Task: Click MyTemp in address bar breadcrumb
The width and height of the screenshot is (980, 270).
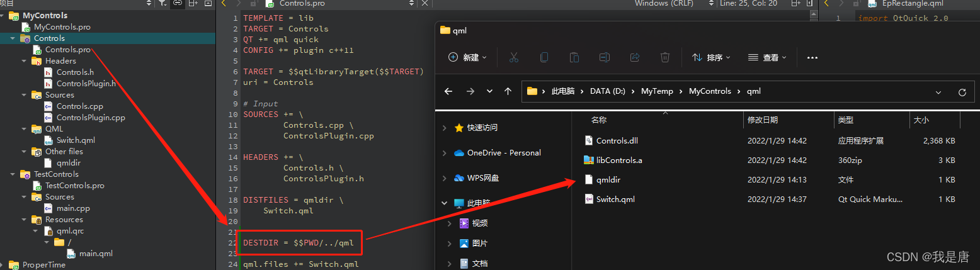Action: pos(657,91)
